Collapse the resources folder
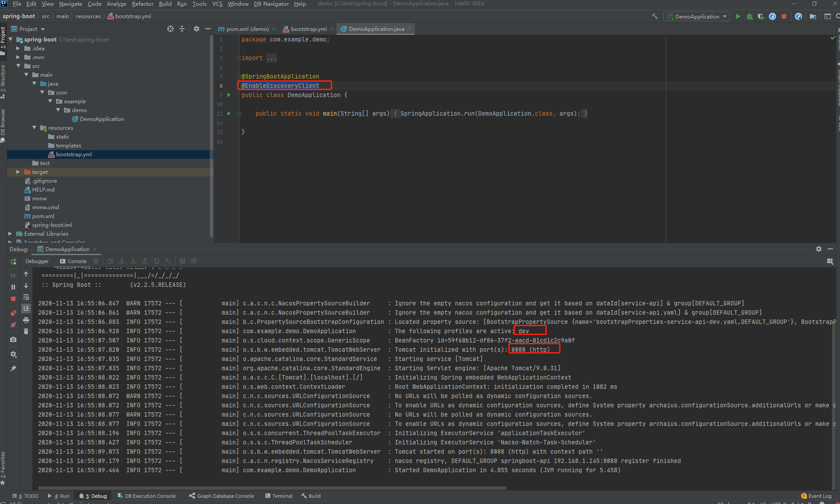This screenshot has height=504, width=840. pyautogui.click(x=34, y=128)
